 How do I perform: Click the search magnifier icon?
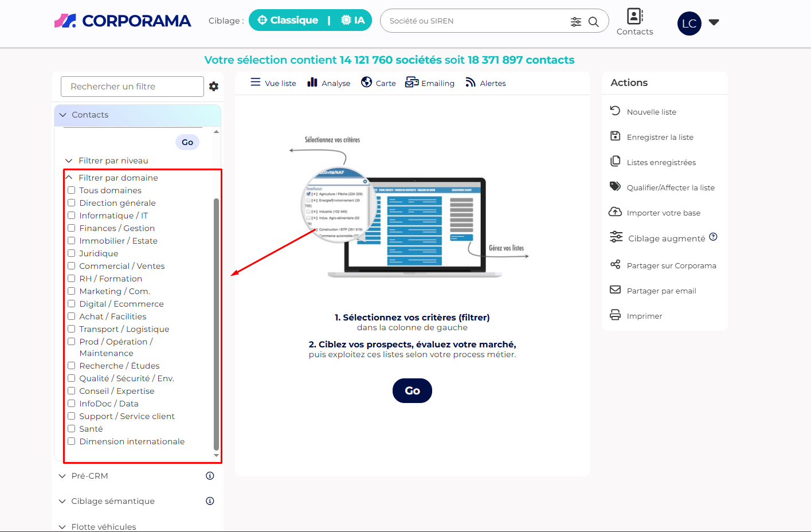point(594,22)
